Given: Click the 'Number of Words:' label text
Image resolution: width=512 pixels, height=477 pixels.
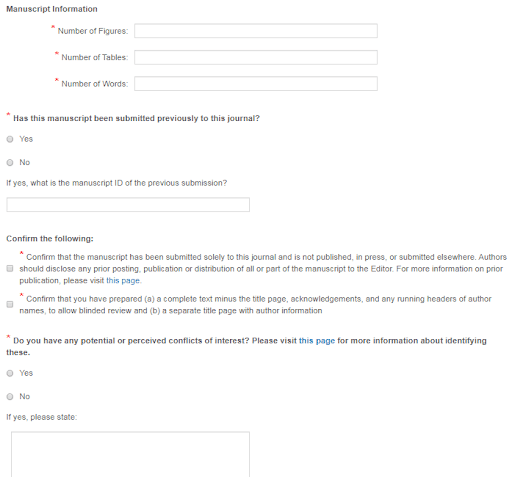Looking at the screenshot, I should pyautogui.click(x=95, y=84).
